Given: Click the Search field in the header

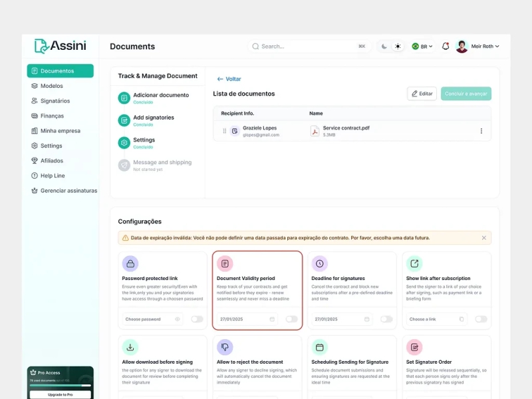Looking at the screenshot, I should pyautogui.click(x=309, y=46).
